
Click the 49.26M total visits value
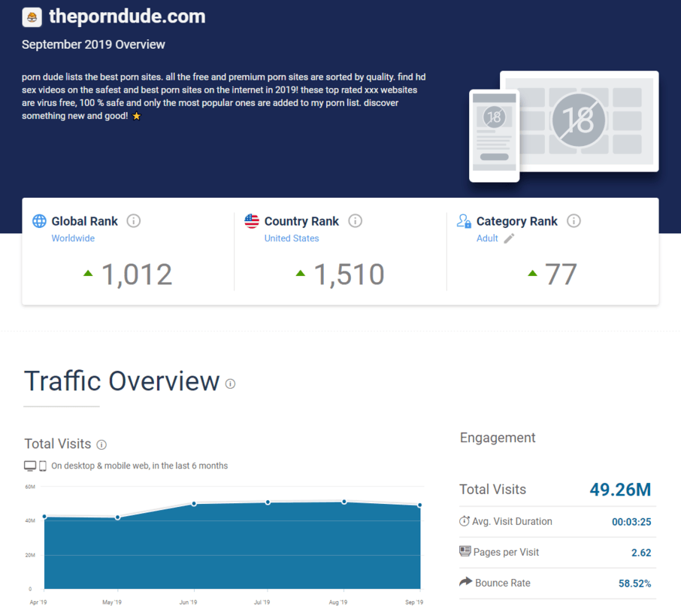[620, 490]
